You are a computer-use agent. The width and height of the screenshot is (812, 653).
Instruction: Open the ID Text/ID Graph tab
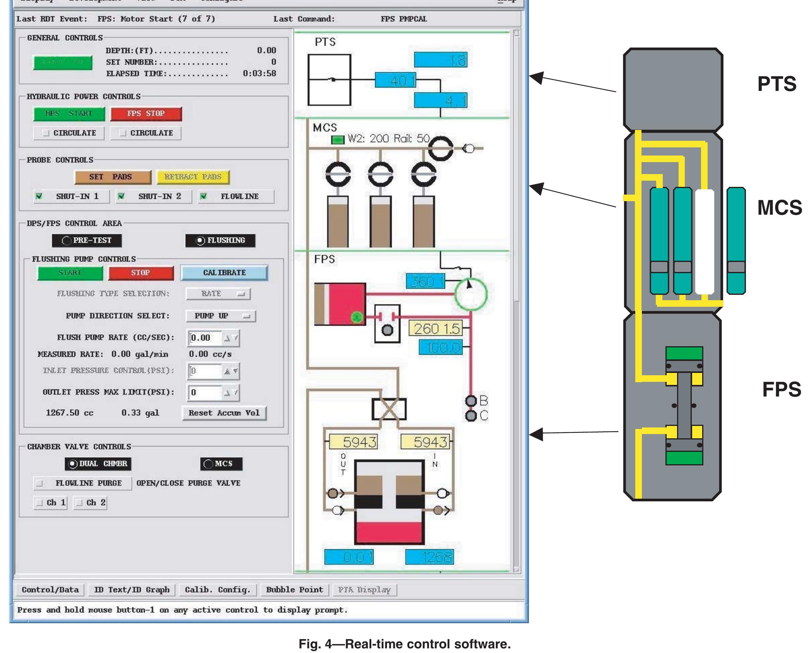tap(131, 590)
